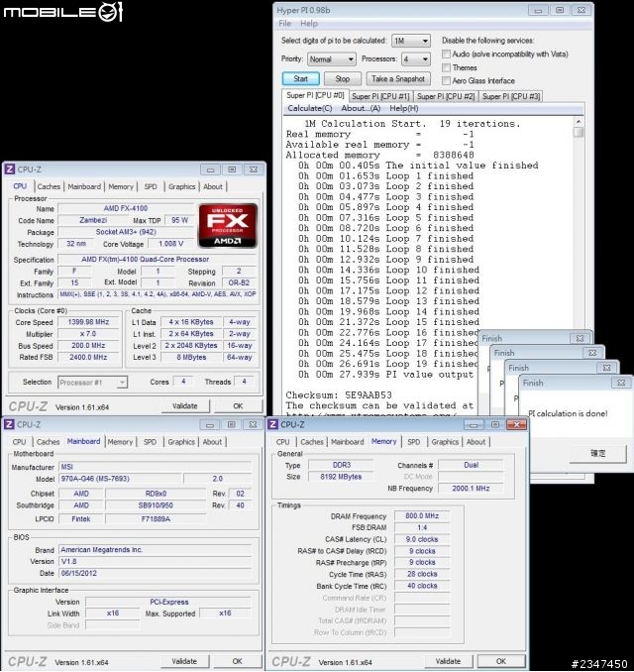Click Take a Snapshot button
This screenshot has height=672, width=634.
[x=398, y=79]
